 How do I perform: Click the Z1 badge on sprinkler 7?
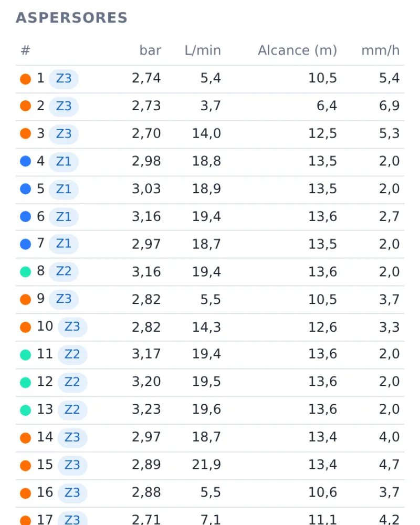[64, 244]
